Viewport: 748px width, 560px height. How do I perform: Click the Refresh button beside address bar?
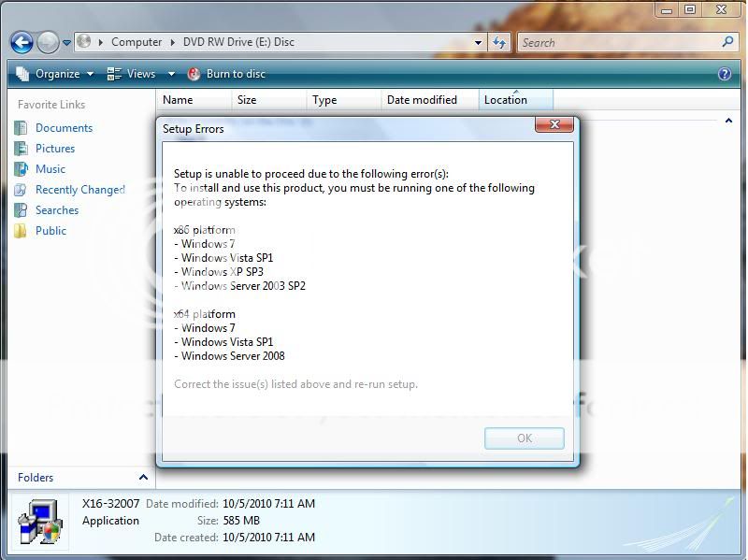499,42
